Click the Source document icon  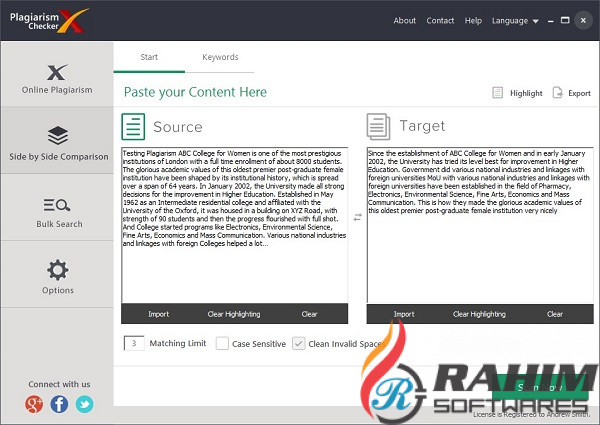pos(133,127)
